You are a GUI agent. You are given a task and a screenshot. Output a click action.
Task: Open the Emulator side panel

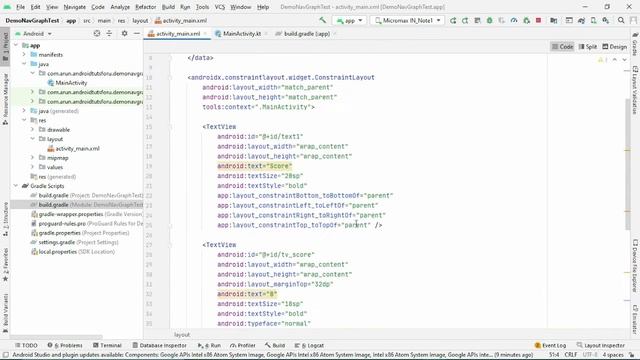[635, 320]
